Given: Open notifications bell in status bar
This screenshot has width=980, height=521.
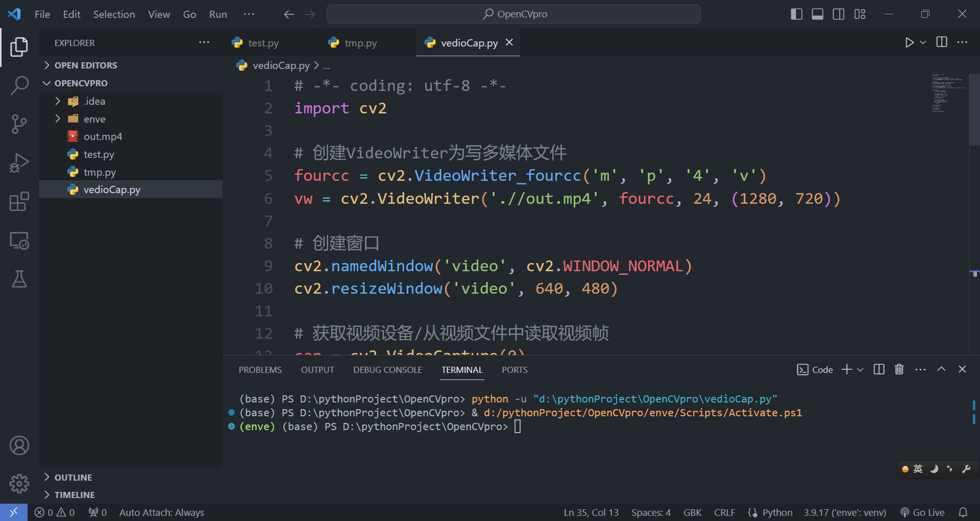Looking at the screenshot, I should pos(963,512).
